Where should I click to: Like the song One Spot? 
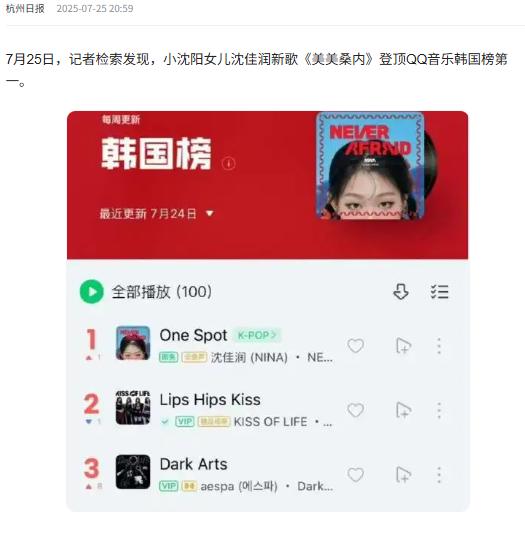(x=355, y=346)
